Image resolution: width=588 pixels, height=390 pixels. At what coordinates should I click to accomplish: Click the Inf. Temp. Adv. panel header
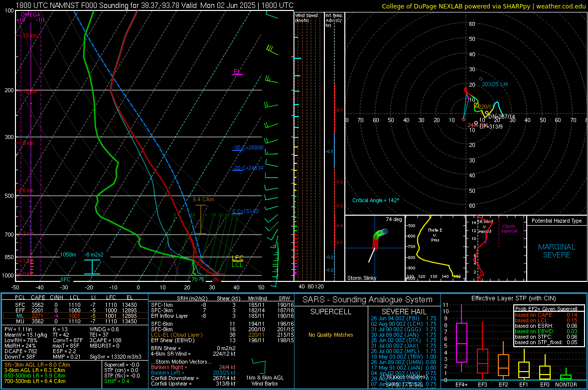click(334, 20)
